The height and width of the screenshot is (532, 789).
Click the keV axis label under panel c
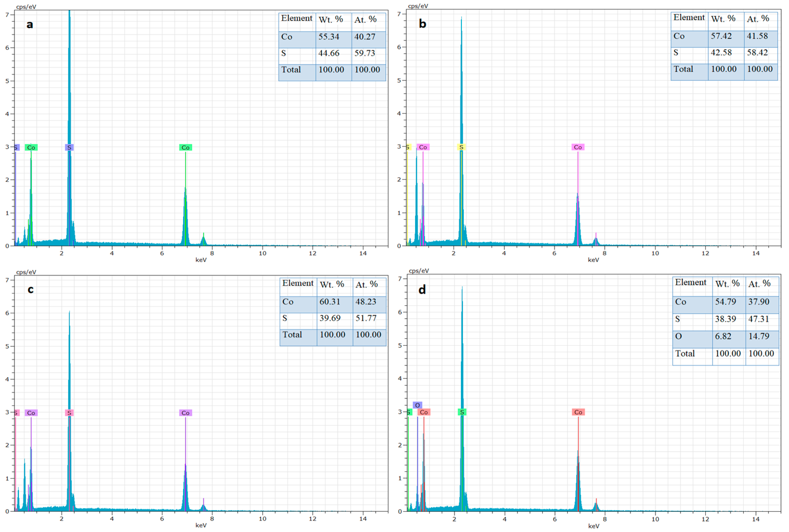coord(201,525)
